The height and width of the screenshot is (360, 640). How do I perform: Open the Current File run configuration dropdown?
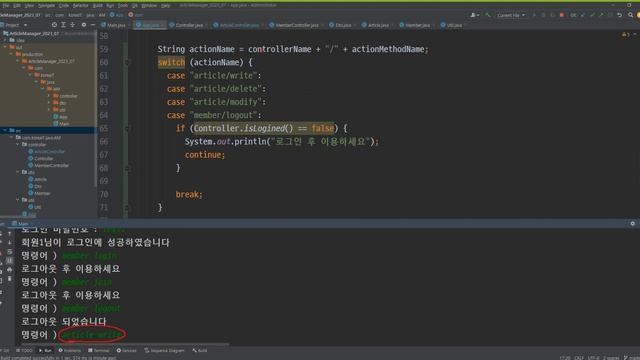click(x=511, y=15)
